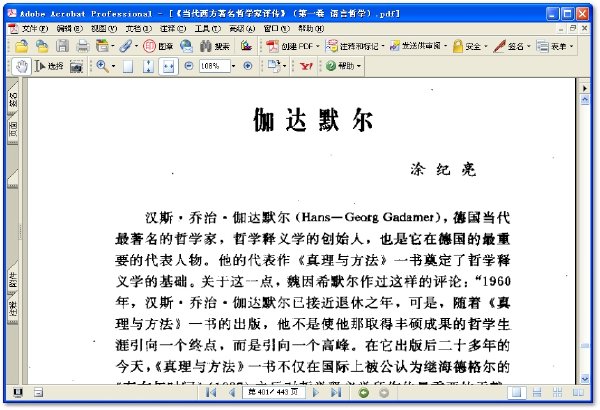Click the full screen view icon in status bar
This screenshot has width=600, height=410.
click(x=18, y=392)
